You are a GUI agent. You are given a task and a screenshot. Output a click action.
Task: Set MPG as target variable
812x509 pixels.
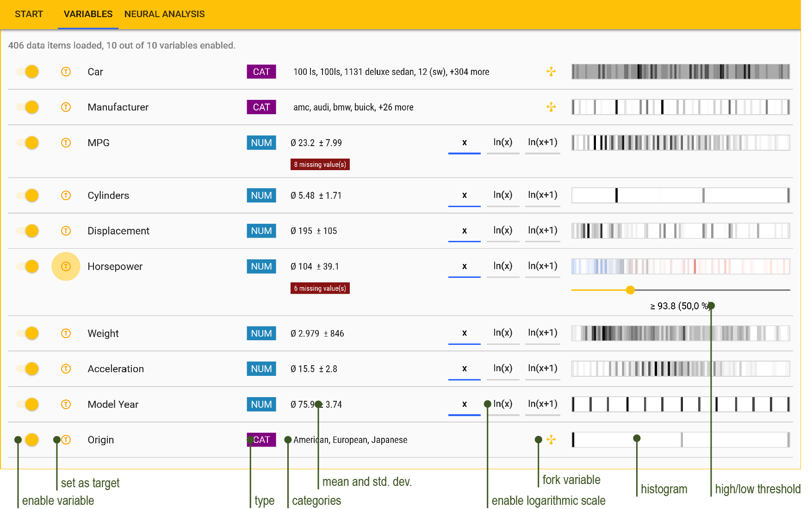66,143
